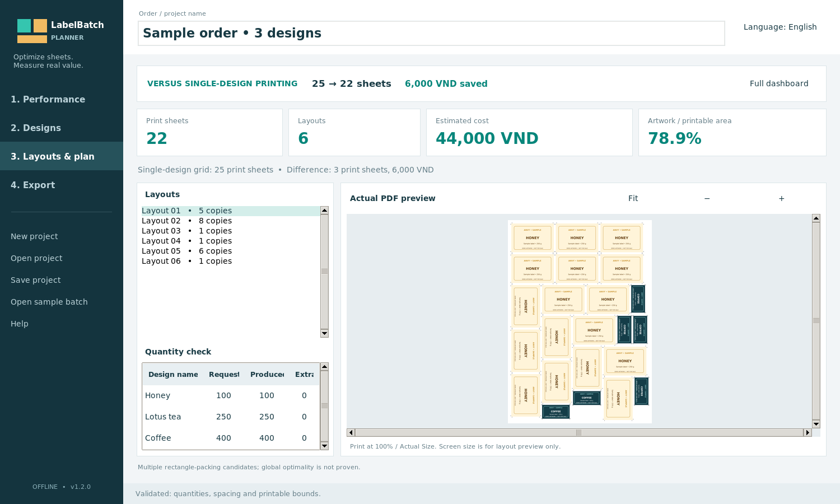The height and width of the screenshot is (504, 840).
Task: Select Layout 06 in layouts list
Action: pyautogui.click(x=231, y=261)
